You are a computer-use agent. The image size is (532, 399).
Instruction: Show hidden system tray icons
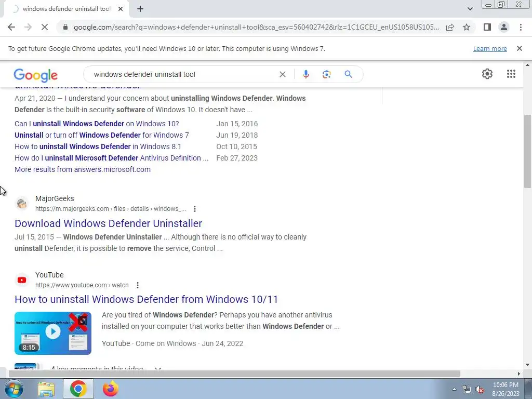pyautogui.click(x=454, y=389)
